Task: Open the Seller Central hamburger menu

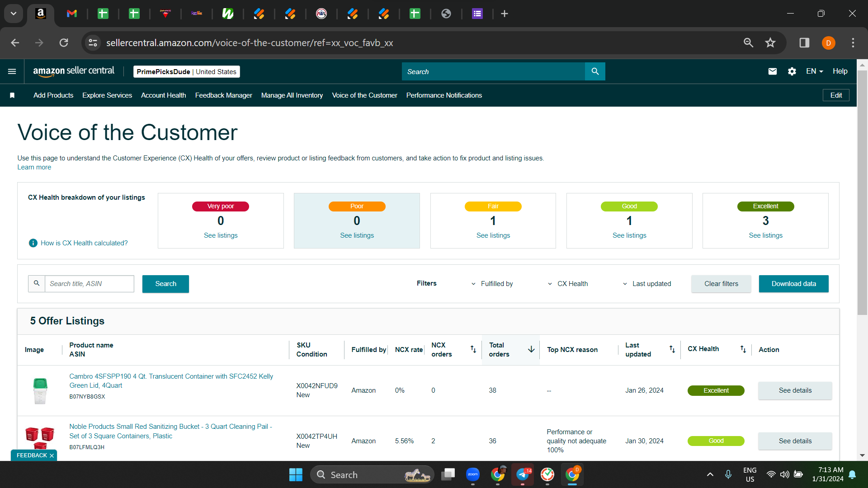Action: point(12,71)
